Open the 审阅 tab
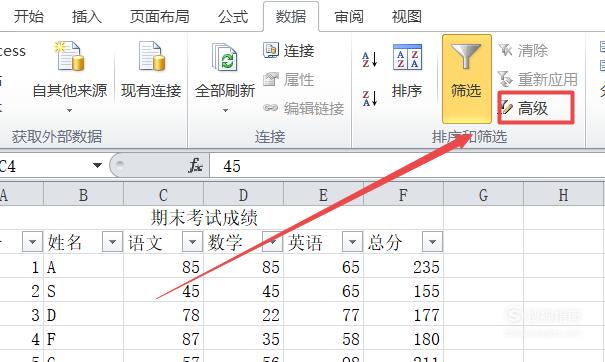The width and height of the screenshot is (605, 362). click(349, 17)
